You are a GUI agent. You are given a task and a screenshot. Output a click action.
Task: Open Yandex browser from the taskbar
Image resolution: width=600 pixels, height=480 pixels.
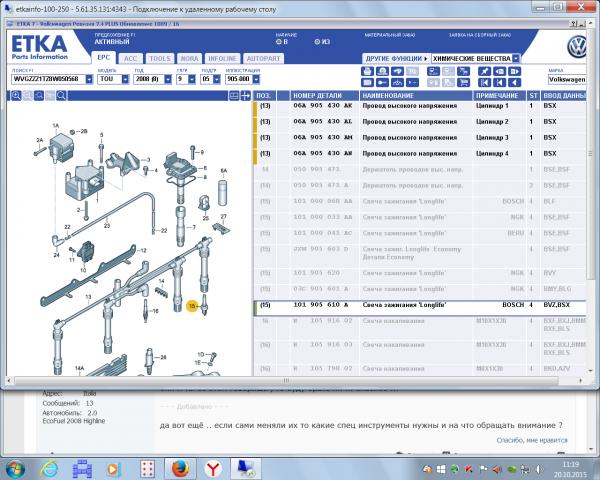[213, 469]
